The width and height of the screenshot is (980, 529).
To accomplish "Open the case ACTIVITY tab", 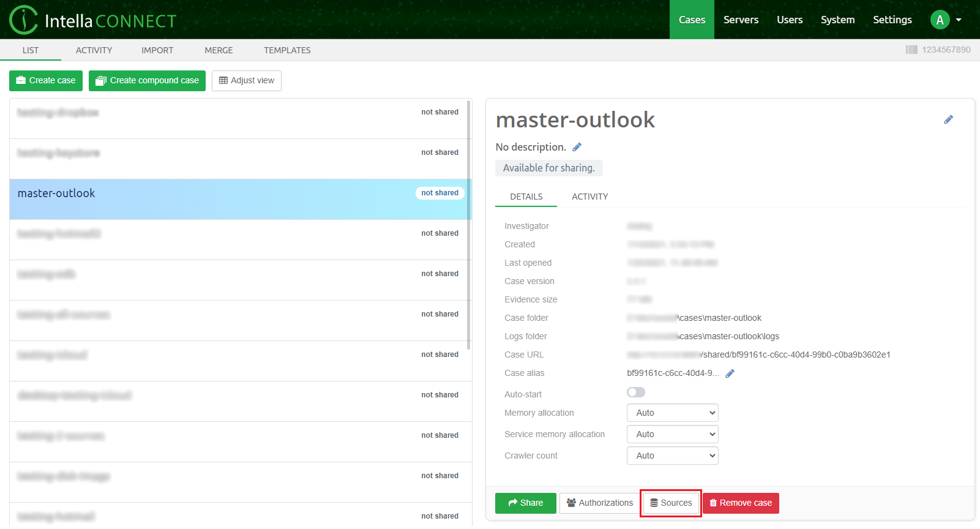I will pyautogui.click(x=589, y=197).
